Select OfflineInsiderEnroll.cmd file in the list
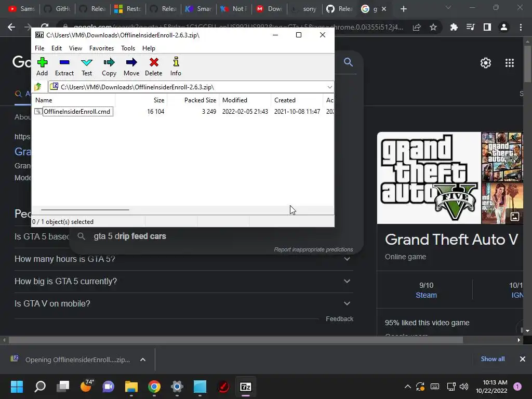Viewport: 532px width, 399px height. (77, 112)
